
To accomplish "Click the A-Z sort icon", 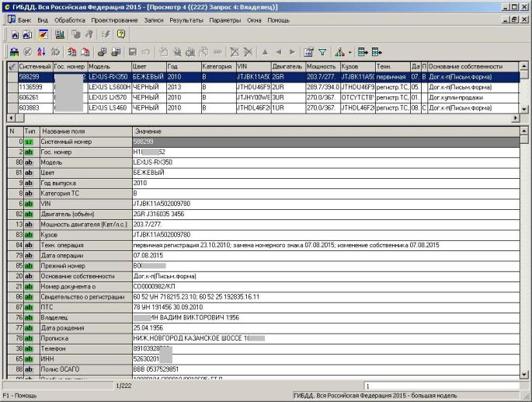I will (41, 52).
